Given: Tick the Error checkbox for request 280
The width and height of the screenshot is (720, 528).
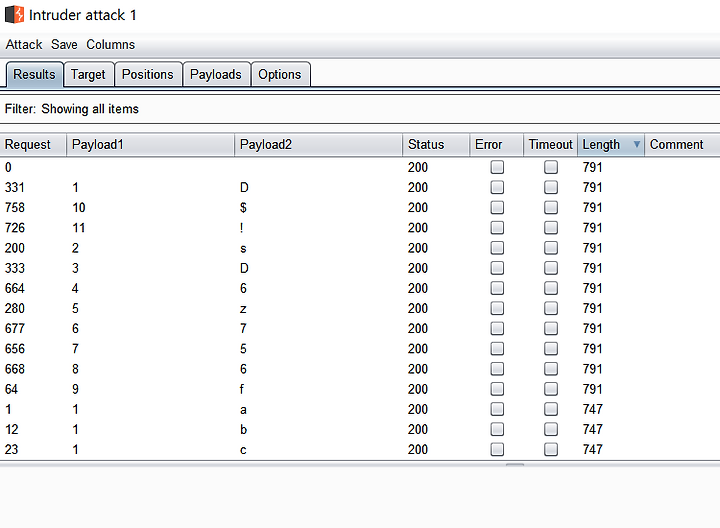Looking at the screenshot, I should (x=497, y=309).
